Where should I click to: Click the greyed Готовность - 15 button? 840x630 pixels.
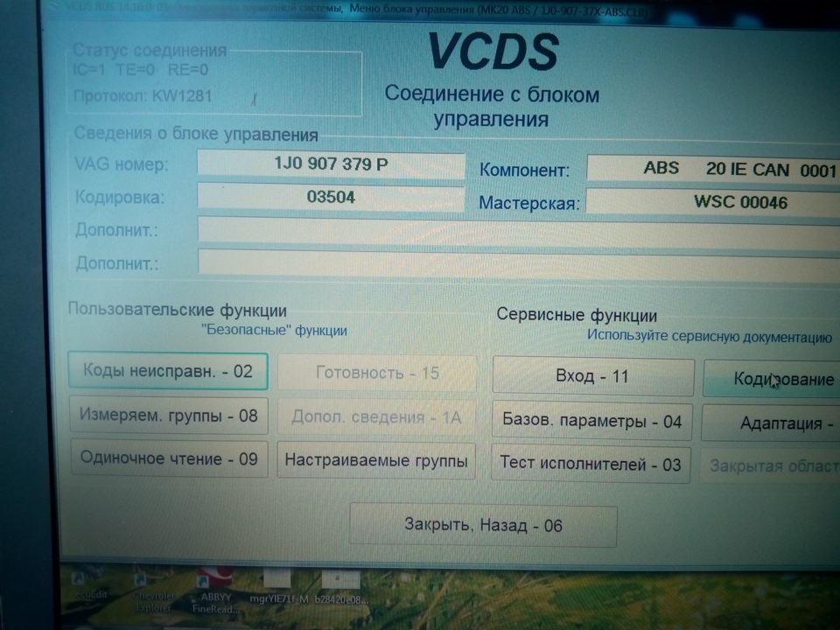point(377,373)
